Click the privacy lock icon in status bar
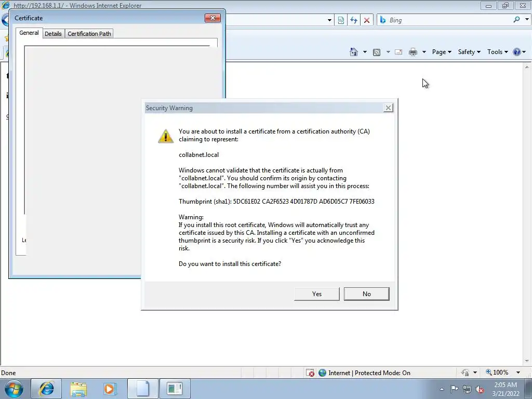Screen dimensions: 532x399 (465, 373)
